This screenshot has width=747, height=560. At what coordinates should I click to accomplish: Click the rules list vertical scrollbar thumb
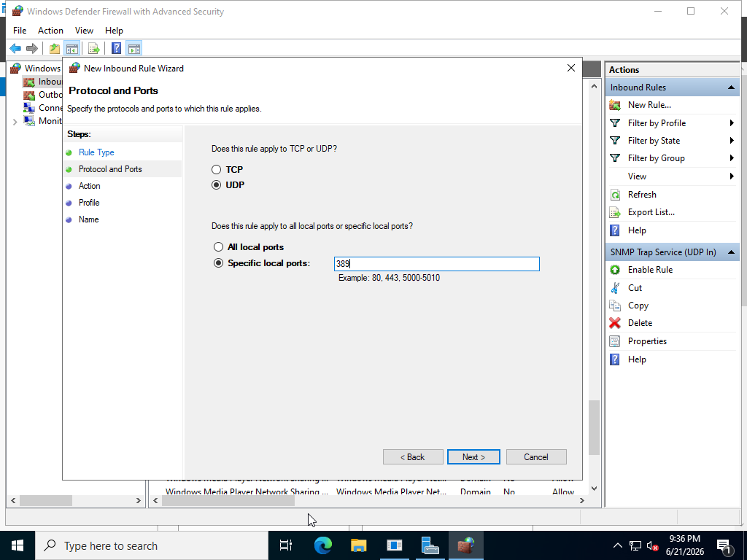[594, 427]
